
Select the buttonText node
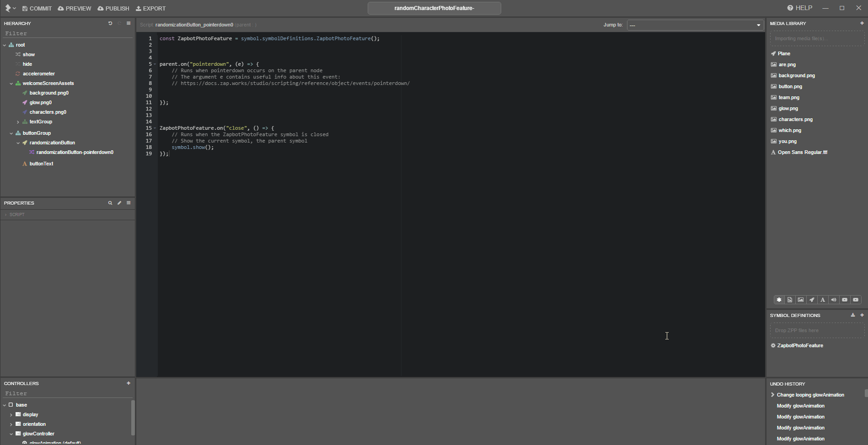(x=42, y=164)
